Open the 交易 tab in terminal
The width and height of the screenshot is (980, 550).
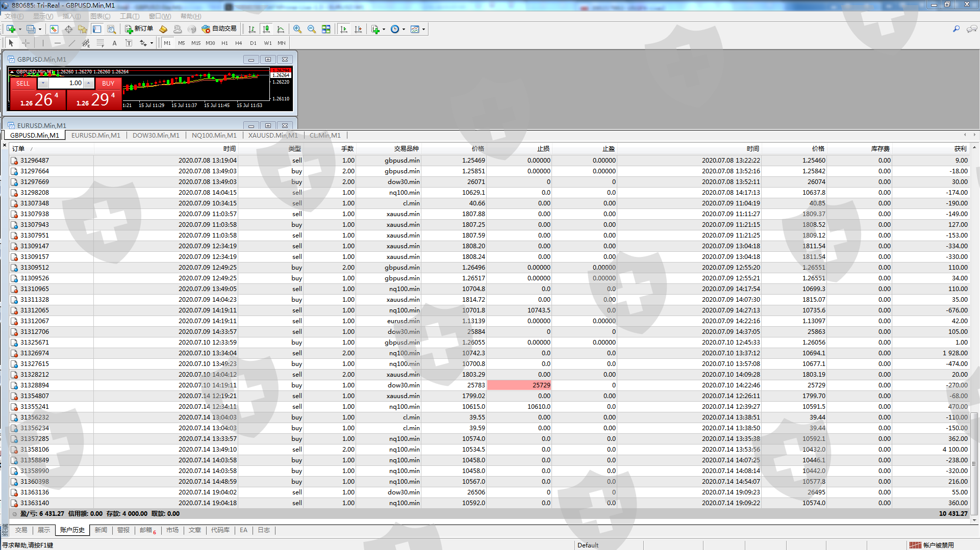point(21,530)
